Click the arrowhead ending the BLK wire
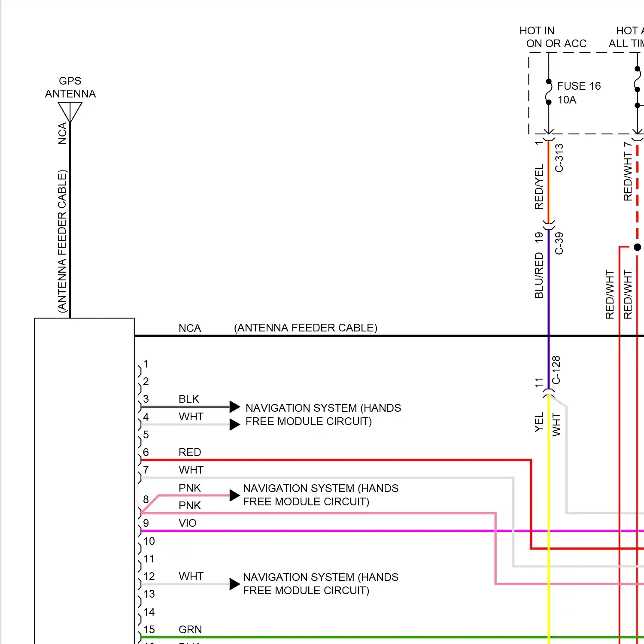Screen dimensions: 644x644 pos(235,407)
